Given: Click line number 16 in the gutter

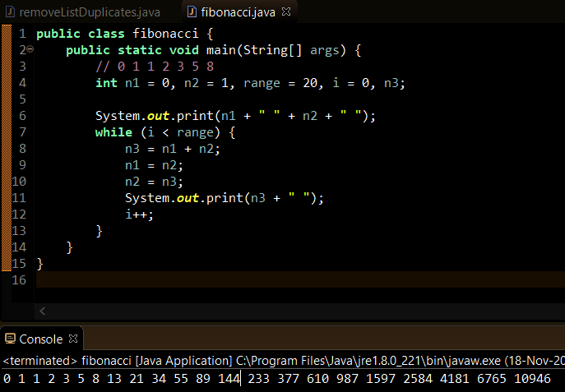Looking at the screenshot, I should [x=19, y=279].
